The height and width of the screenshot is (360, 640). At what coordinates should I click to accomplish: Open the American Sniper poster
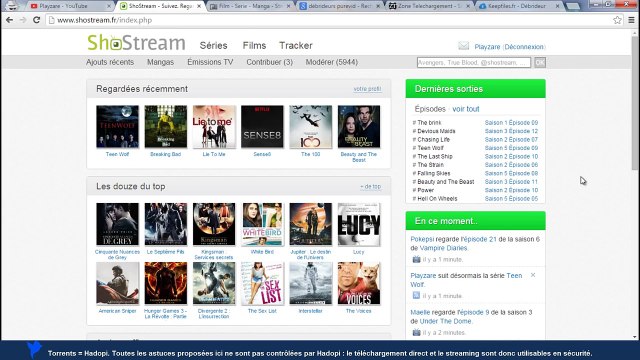click(x=118, y=283)
